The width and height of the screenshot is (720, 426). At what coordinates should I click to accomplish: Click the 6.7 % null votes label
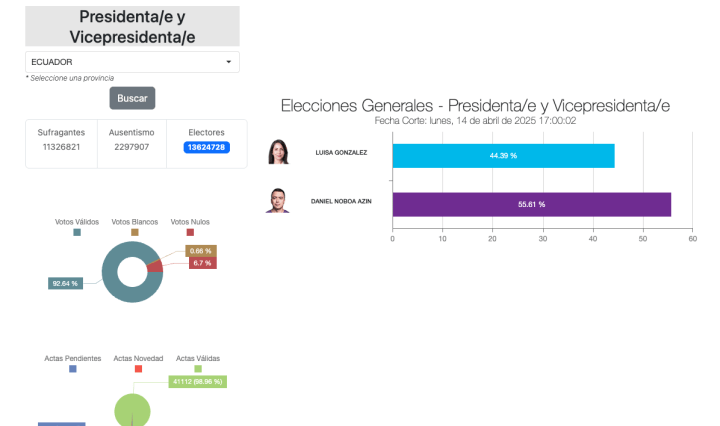coord(202,262)
